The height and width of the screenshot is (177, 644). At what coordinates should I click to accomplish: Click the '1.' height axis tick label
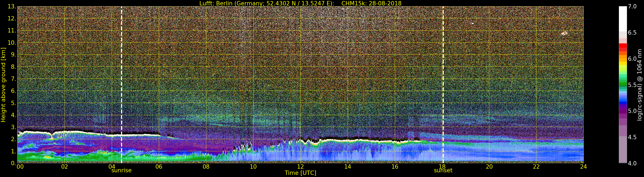[14, 151]
